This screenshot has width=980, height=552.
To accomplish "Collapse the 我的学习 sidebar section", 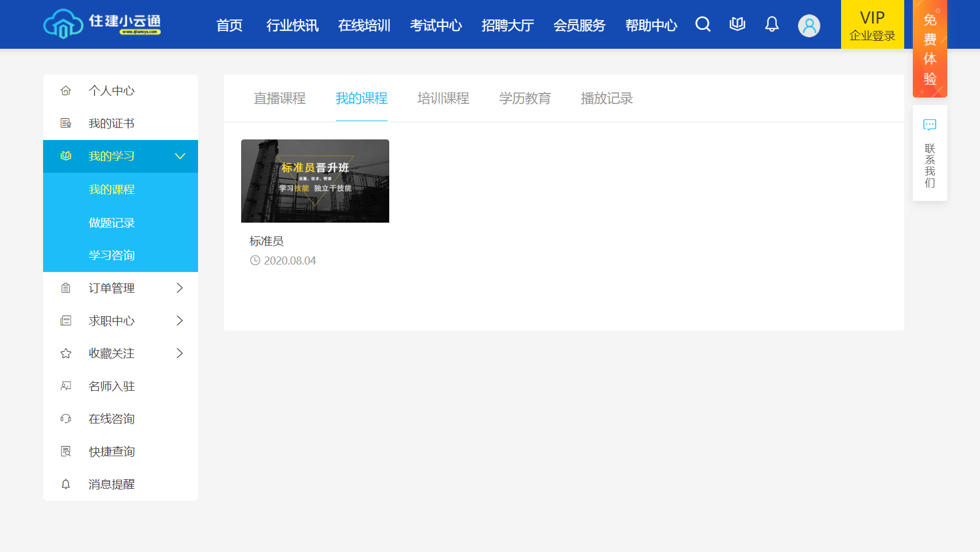I will [180, 156].
